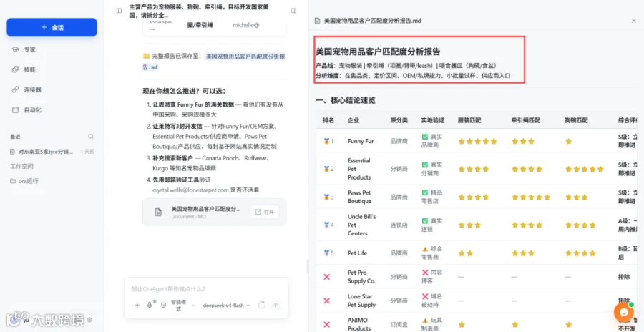The image size is (644, 332).
Task: Select the 先用邮箱验证工具验证 option
Action: click(x=182, y=180)
